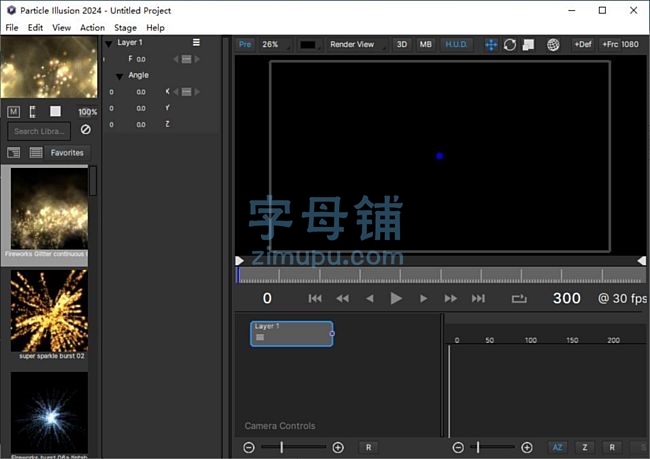Open the Help menu
Viewport: 650px width, 459px height.
[x=155, y=28]
